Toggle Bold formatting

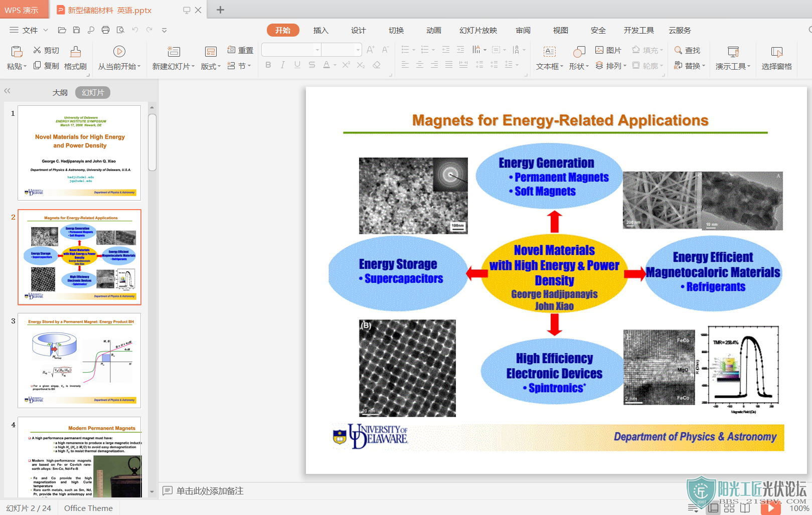[268, 65]
